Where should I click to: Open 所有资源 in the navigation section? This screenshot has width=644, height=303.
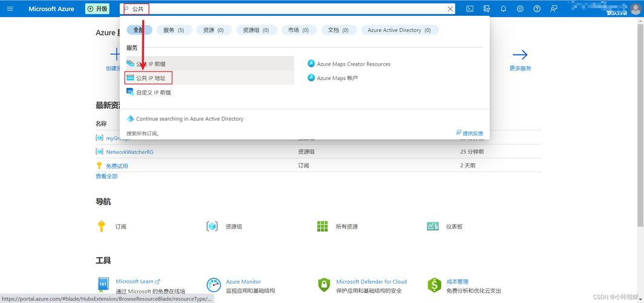[x=347, y=227]
